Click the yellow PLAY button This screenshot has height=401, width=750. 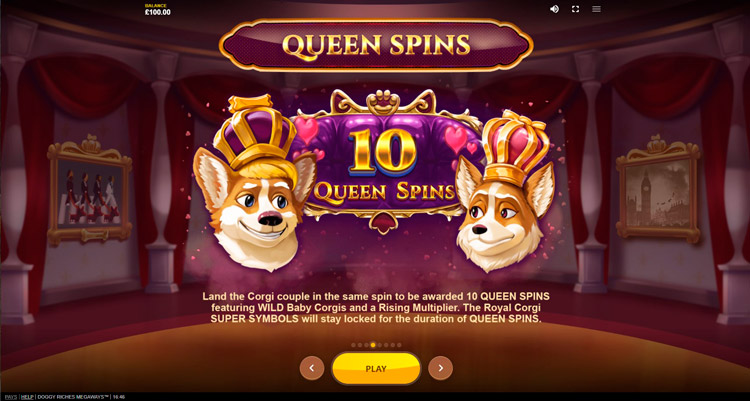pyautogui.click(x=376, y=368)
